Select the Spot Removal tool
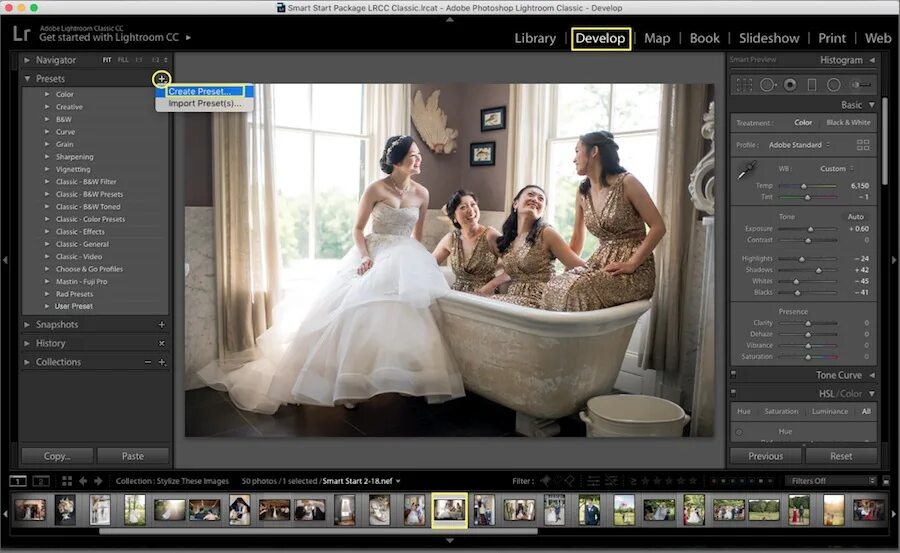Viewport: 900px width, 553px height. tap(768, 85)
